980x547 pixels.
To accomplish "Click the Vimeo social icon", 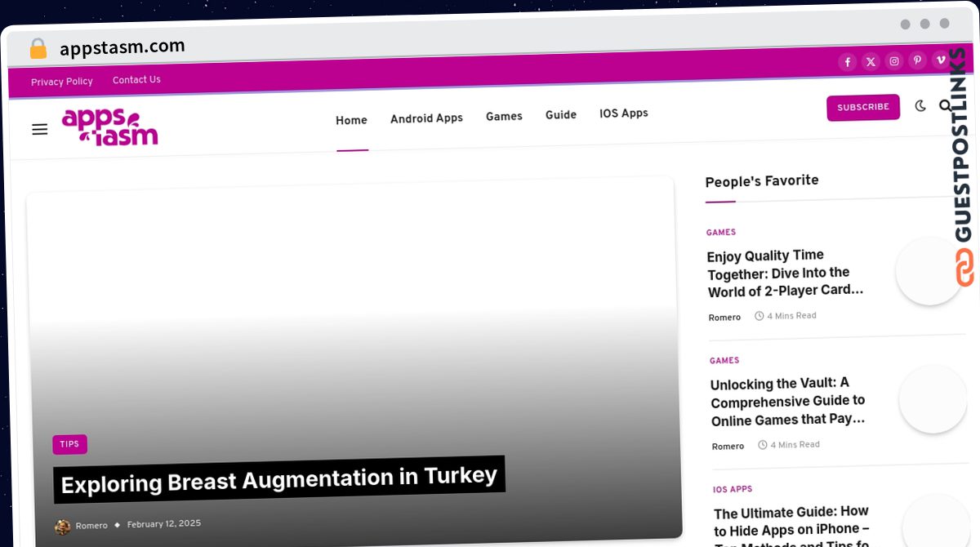I will (x=941, y=60).
